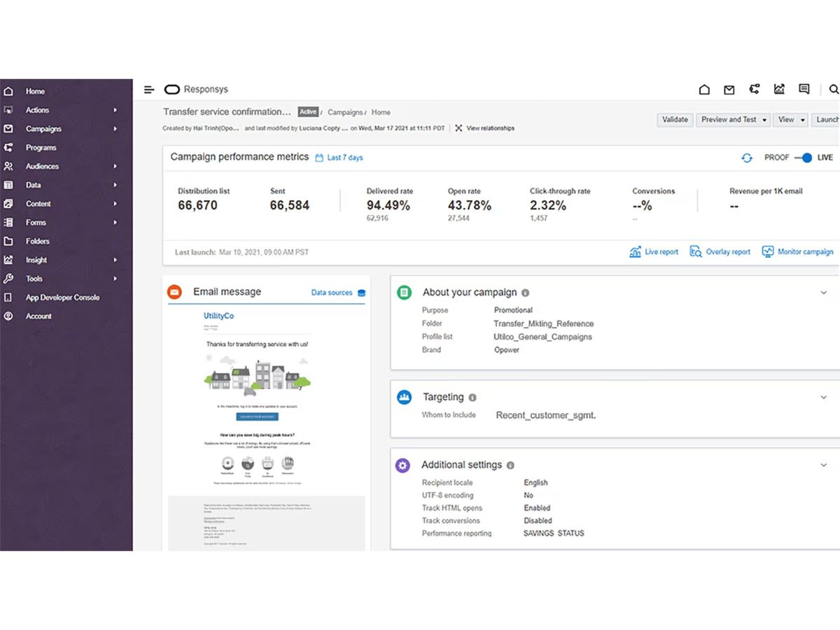
Task: Select Home in the sidebar menu
Action: pyautogui.click(x=35, y=91)
